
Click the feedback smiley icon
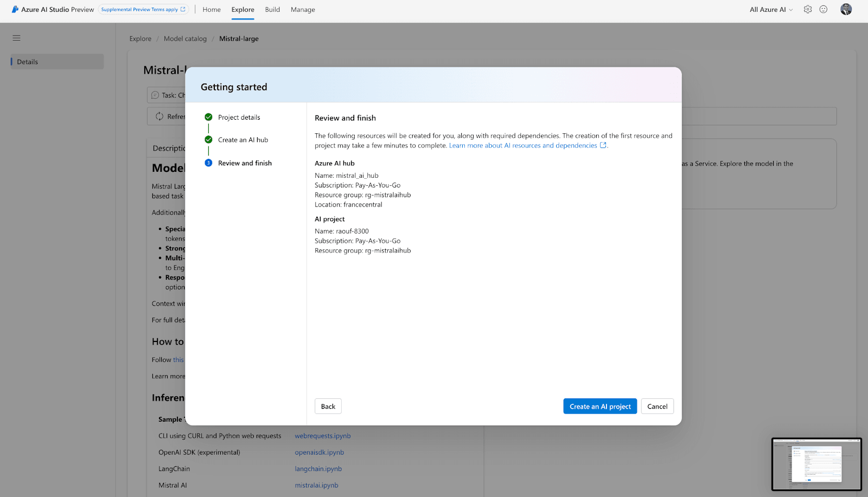[824, 9]
